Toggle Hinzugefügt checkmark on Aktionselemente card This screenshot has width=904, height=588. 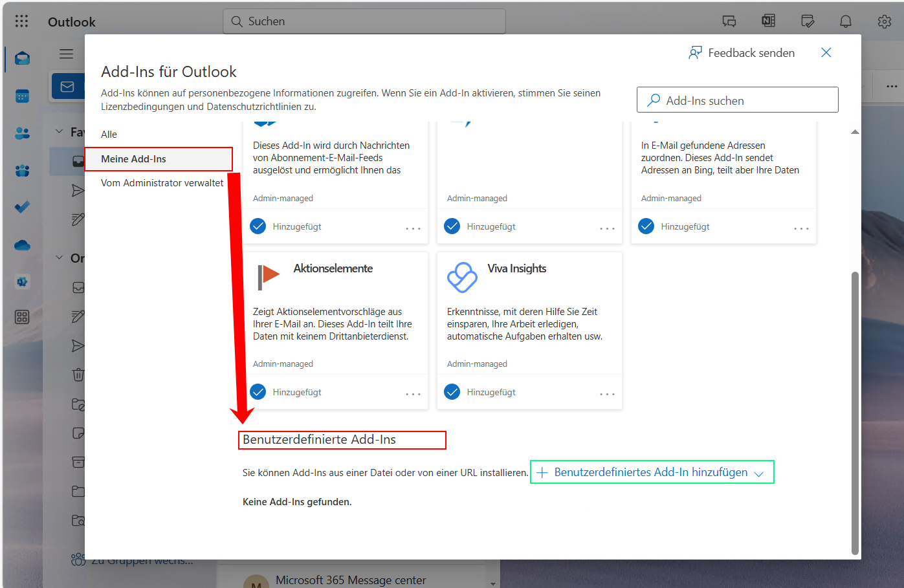click(258, 392)
